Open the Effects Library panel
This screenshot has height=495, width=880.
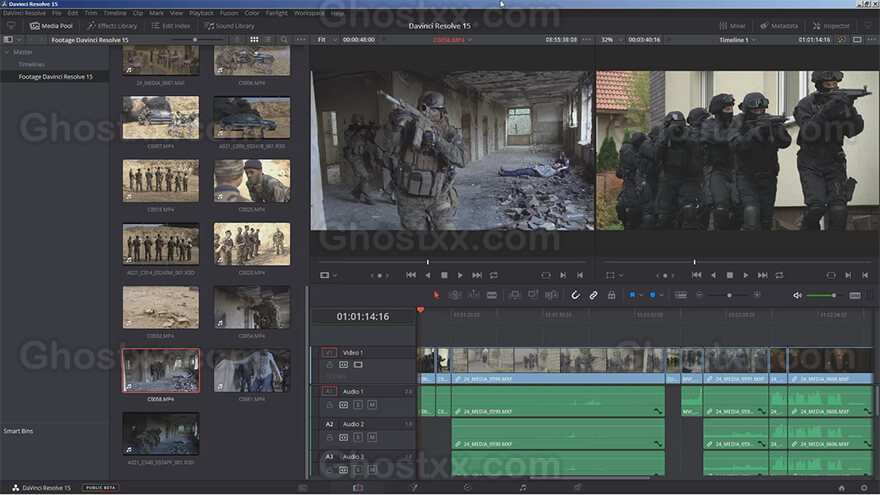tap(112, 26)
